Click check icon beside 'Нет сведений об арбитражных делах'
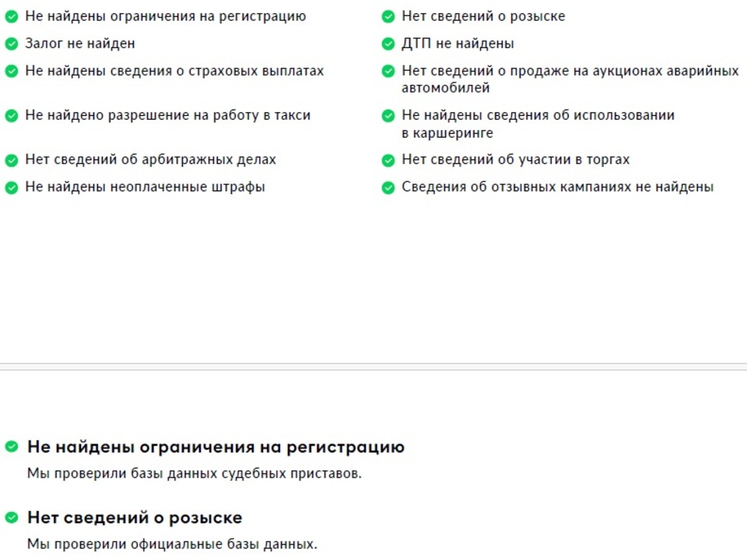Screen dimensions: 747x560 click(x=12, y=160)
